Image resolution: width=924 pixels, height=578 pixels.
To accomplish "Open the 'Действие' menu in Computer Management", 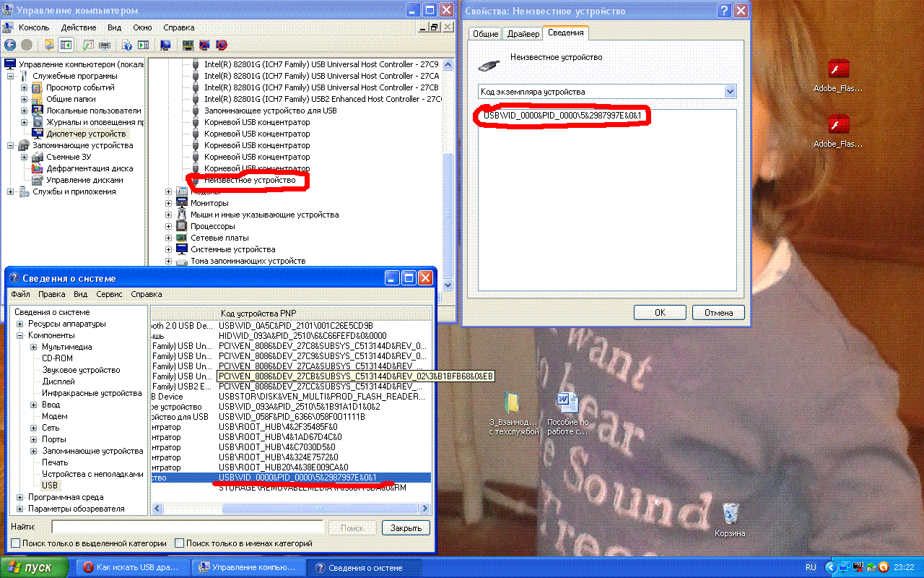I will [x=79, y=27].
